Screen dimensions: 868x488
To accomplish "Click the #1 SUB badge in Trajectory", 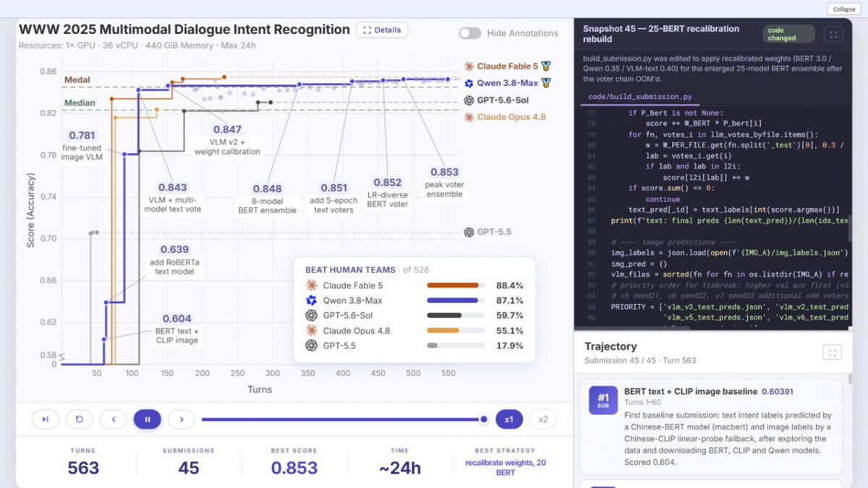I will 603,399.
